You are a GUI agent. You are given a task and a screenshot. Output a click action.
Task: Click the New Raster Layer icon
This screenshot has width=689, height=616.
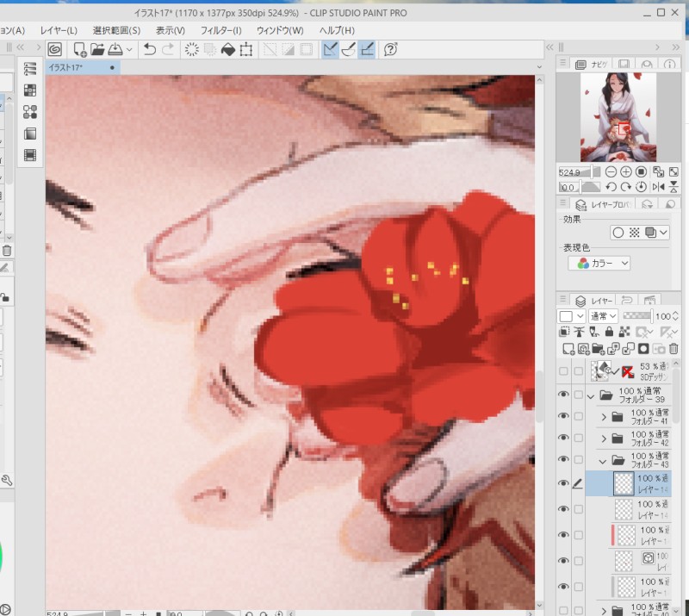coord(568,349)
